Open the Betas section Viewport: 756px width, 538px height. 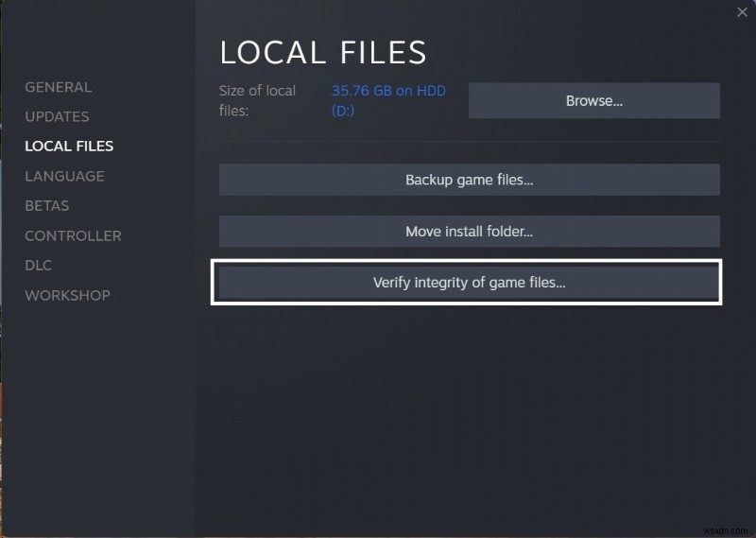point(47,205)
